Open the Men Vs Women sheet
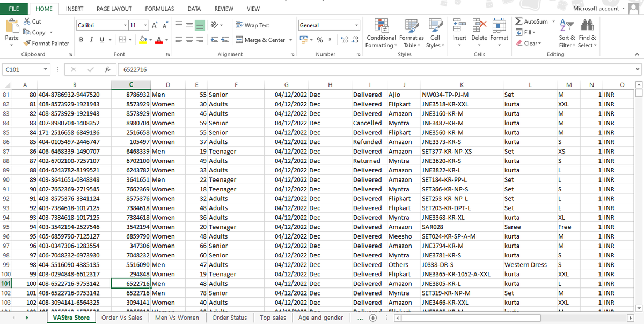 click(x=177, y=318)
